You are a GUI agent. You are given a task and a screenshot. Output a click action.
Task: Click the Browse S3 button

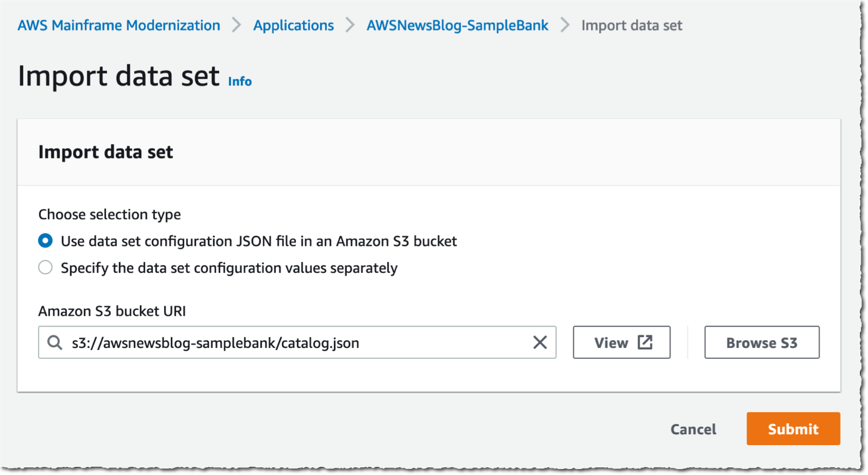click(761, 342)
